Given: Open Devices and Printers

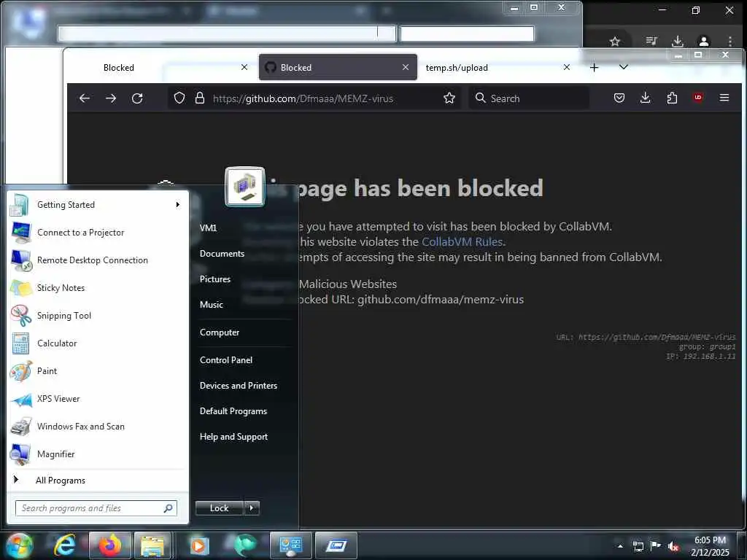Looking at the screenshot, I should click(x=239, y=386).
